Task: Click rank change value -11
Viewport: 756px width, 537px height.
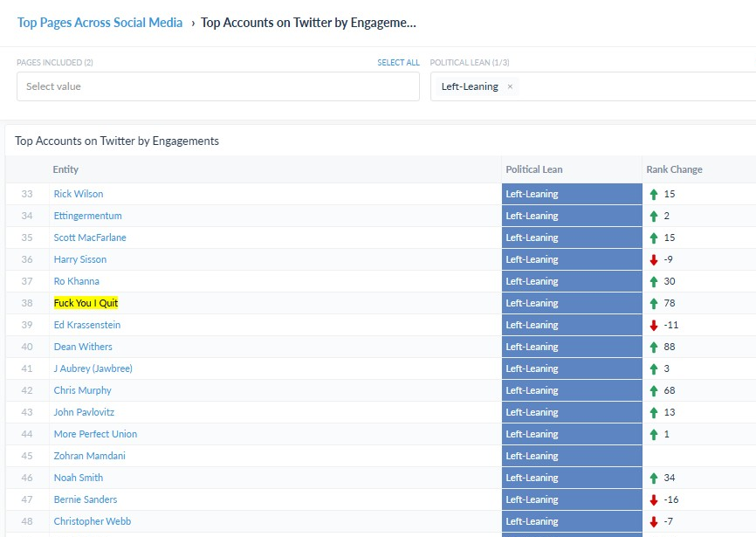Action: (670, 325)
